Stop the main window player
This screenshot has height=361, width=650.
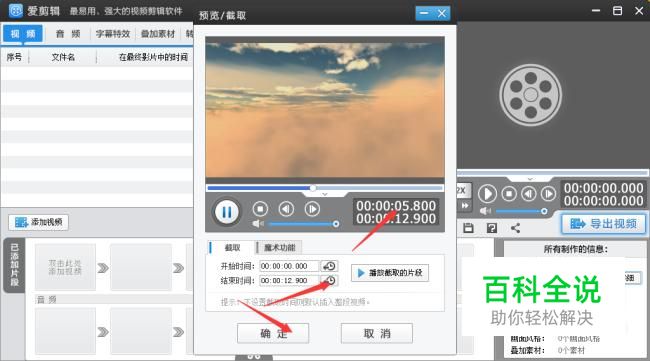(509, 194)
